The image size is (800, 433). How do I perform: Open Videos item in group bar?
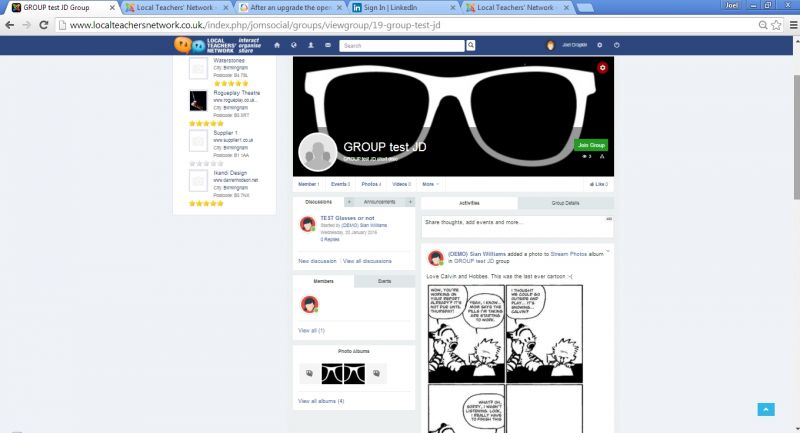pyautogui.click(x=402, y=184)
